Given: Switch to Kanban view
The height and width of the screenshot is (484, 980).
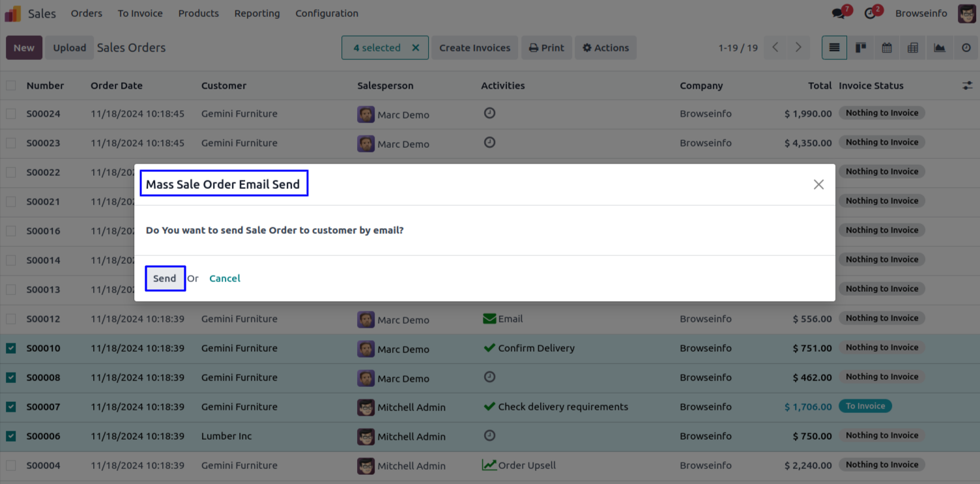Looking at the screenshot, I should tap(861, 48).
